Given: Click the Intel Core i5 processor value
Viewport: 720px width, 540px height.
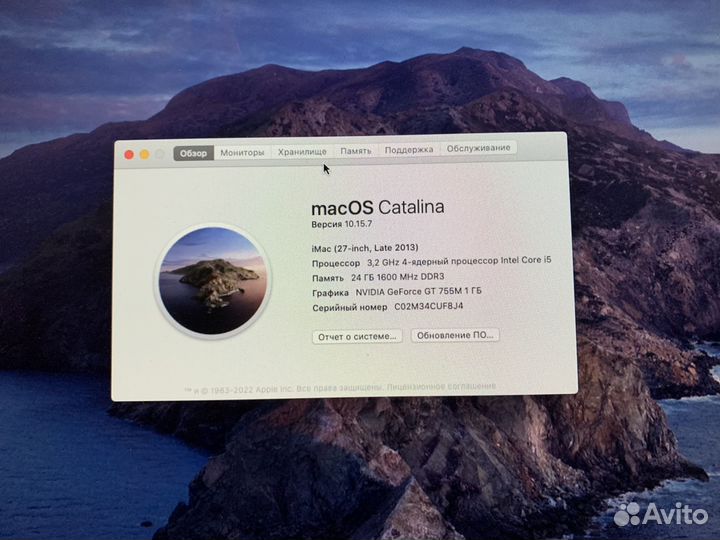Looking at the screenshot, I should coord(459,260).
